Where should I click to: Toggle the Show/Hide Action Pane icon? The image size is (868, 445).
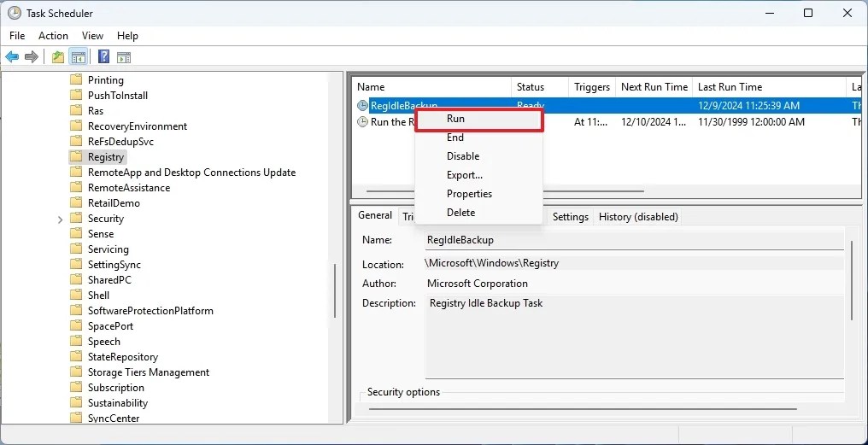[124, 56]
